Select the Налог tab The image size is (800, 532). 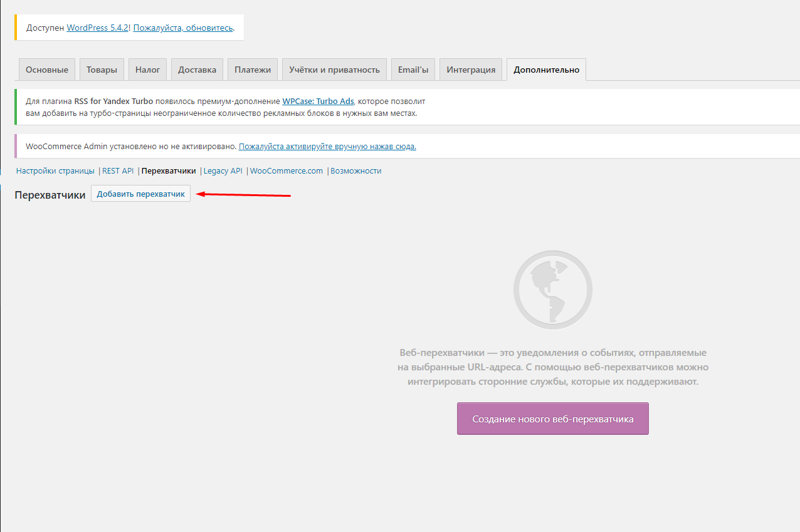(147, 70)
